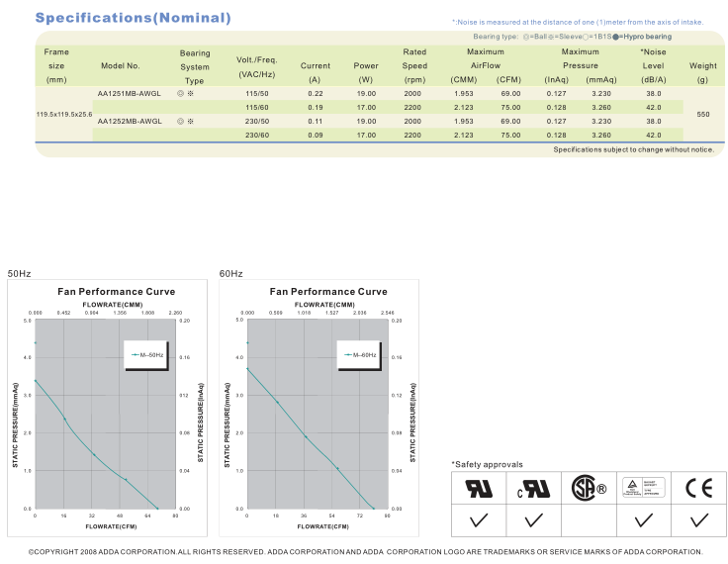Select model number AA1252MB-AWGL
Screen dimensions: 728x564
pyautogui.click(x=129, y=122)
